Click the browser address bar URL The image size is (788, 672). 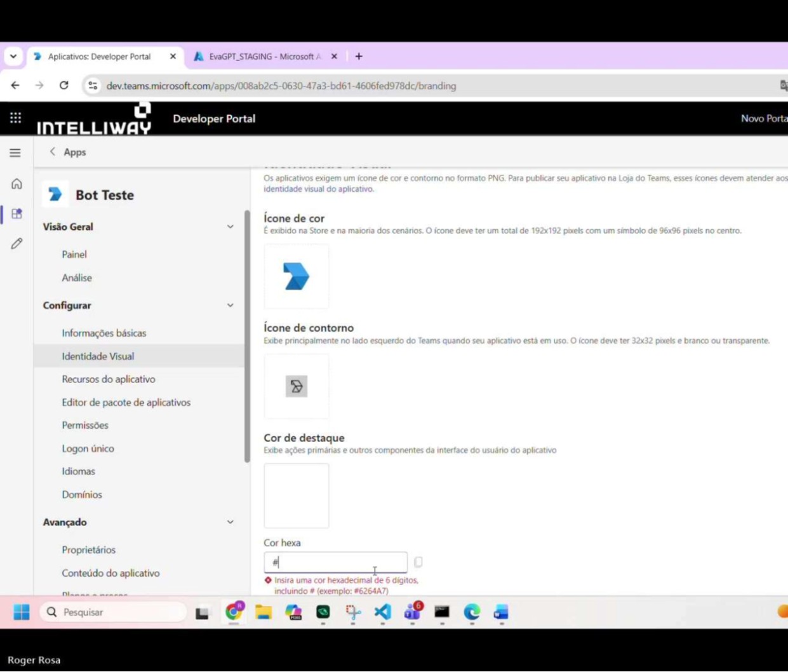[x=281, y=86]
